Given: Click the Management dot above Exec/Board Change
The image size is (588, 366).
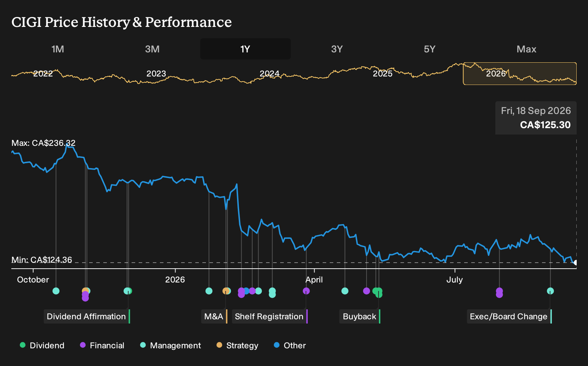Looking at the screenshot, I should (550, 291).
